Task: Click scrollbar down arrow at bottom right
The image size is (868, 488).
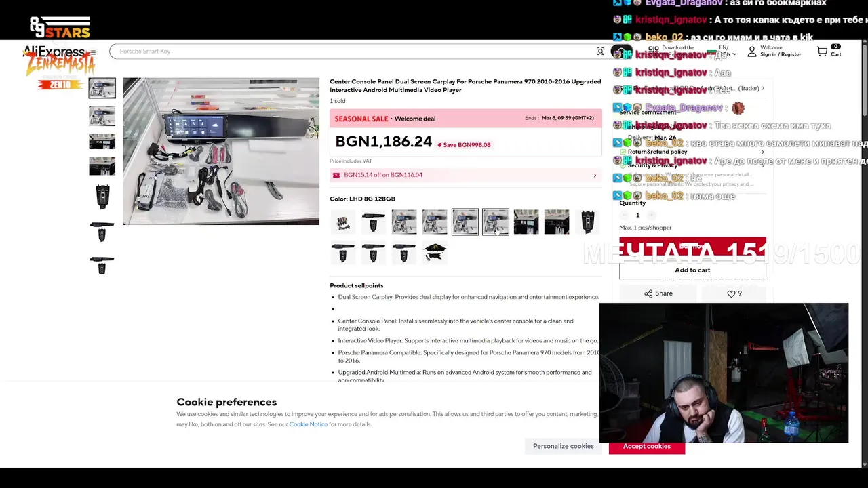Action: coord(864,464)
